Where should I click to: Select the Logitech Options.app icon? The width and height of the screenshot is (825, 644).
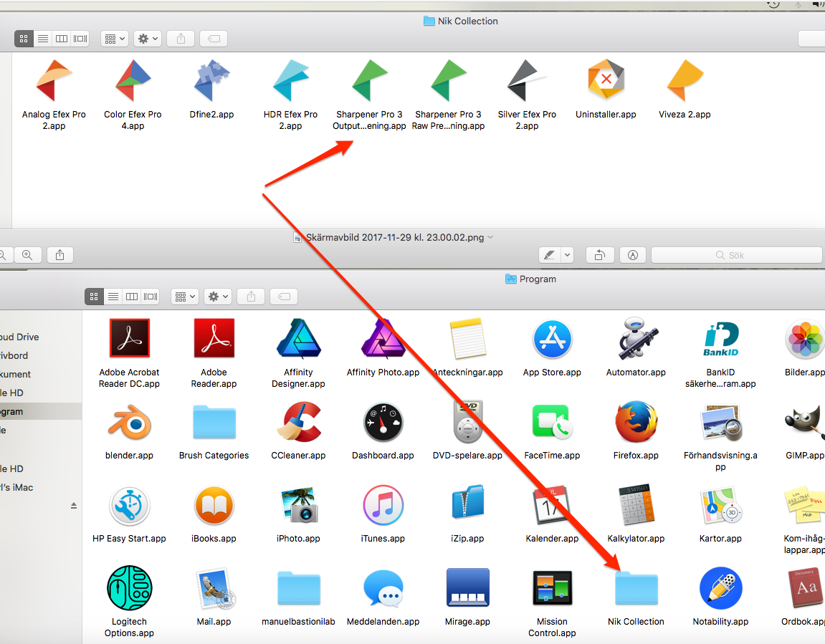point(130,588)
